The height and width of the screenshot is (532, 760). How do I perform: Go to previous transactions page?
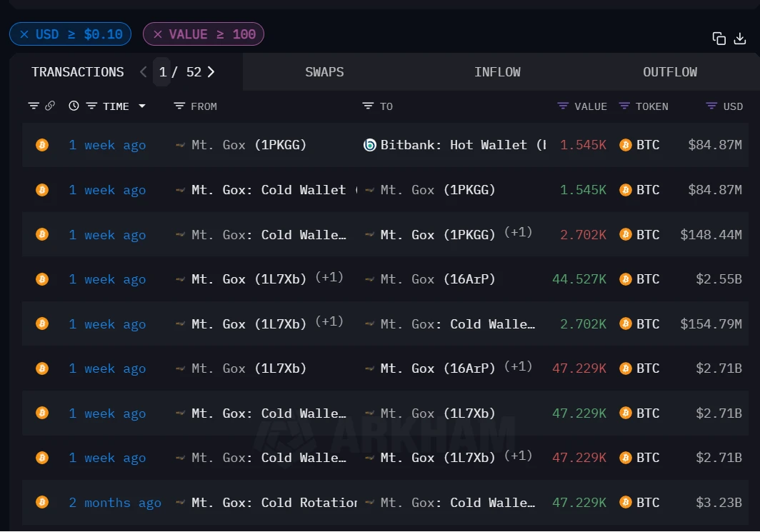click(144, 72)
